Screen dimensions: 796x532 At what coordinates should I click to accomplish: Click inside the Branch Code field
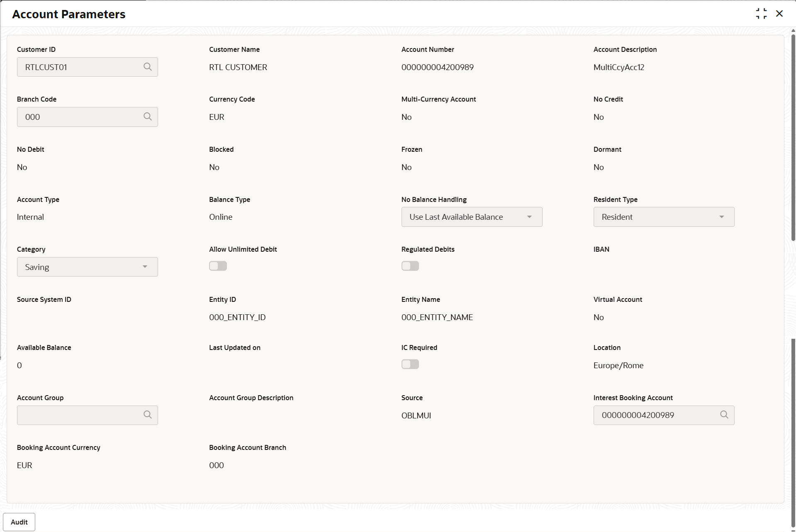click(79, 117)
